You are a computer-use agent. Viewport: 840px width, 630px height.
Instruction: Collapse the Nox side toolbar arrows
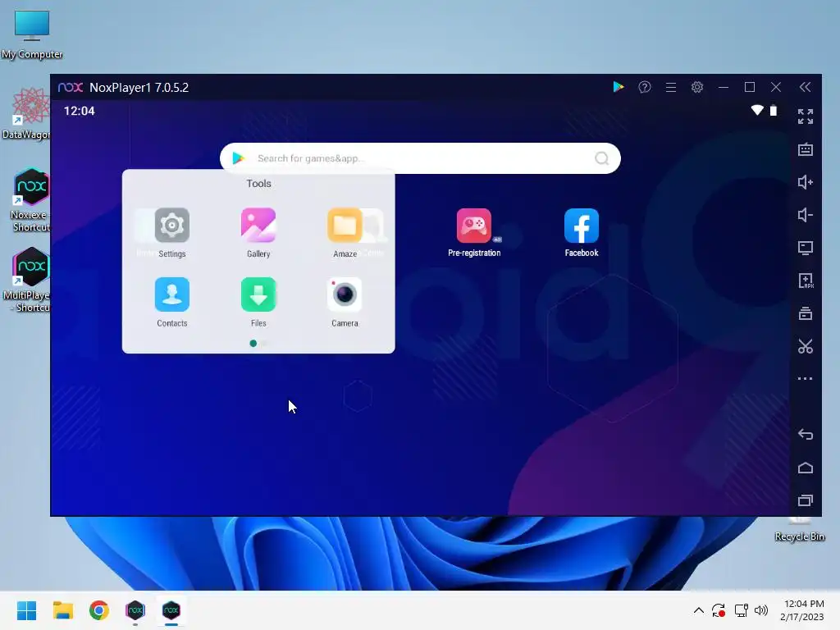pyautogui.click(x=805, y=87)
